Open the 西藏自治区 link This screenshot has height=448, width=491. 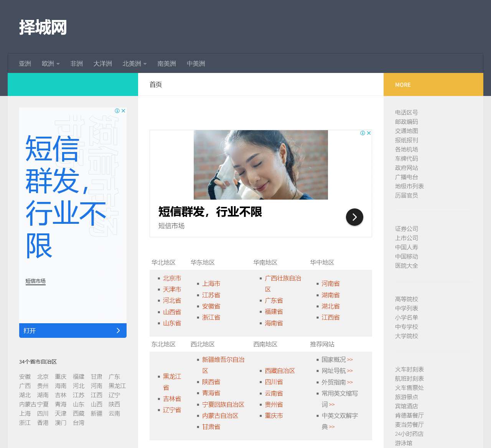click(280, 371)
